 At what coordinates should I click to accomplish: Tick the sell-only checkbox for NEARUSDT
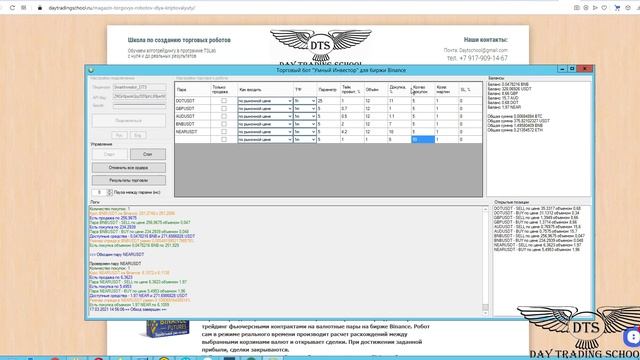pos(224,131)
